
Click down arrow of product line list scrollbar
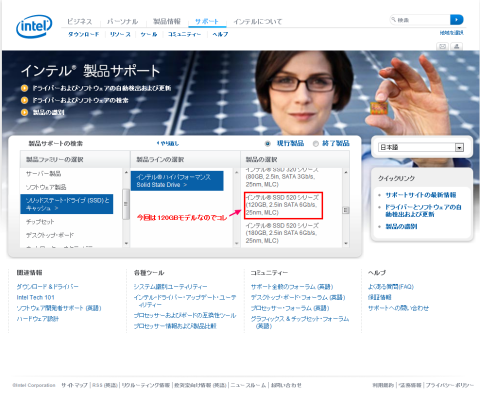(236, 243)
